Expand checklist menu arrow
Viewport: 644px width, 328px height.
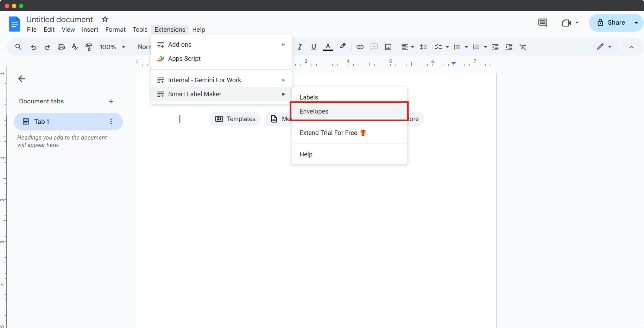[447, 47]
